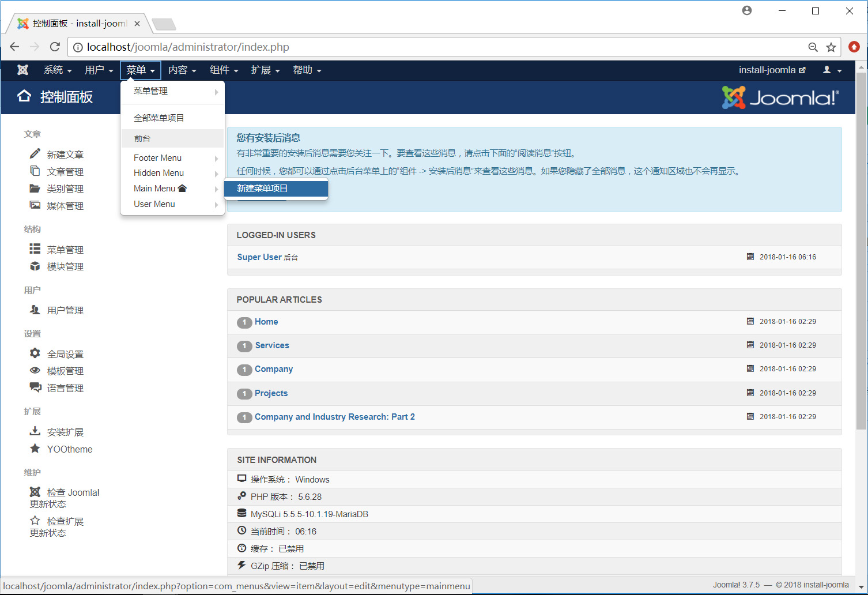Choose 全部菜单项目 from the menu
The image size is (868, 595).
[x=159, y=118]
